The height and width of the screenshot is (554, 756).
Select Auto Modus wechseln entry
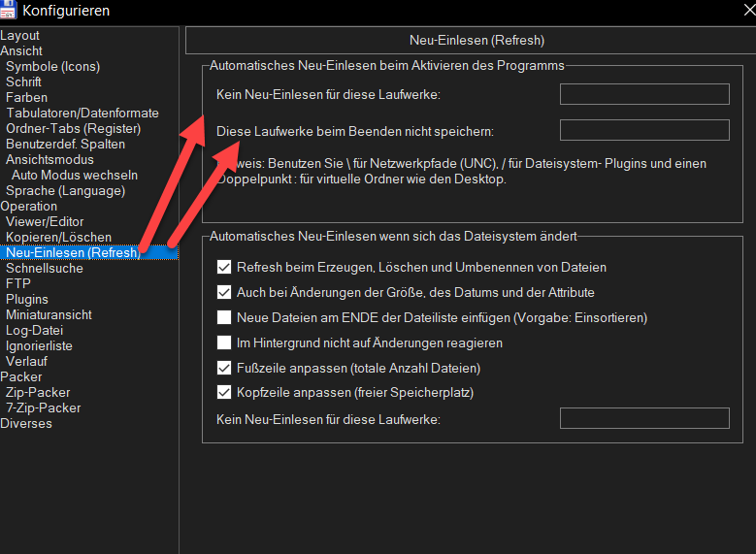tap(75, 175)
